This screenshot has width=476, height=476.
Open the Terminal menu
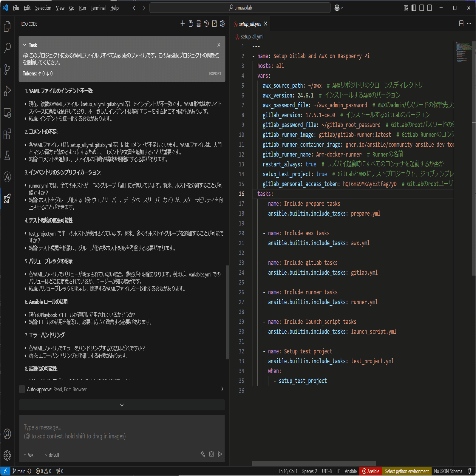pos(98,8)
